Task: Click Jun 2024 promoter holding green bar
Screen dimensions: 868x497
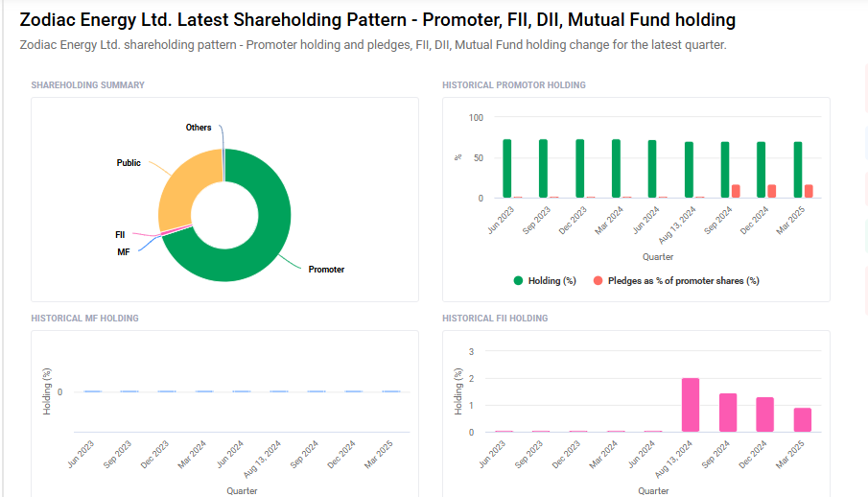Action: [652, 169]
